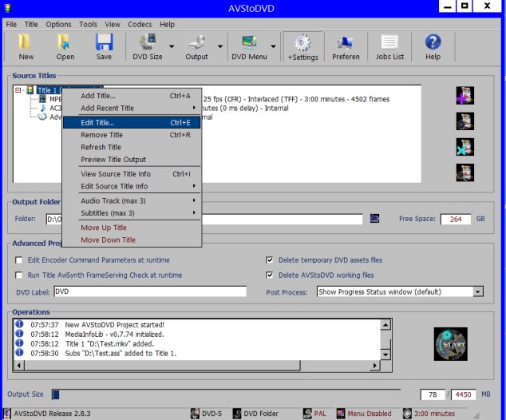Click the DVD-5 status bar icon
Screen dimensions: 506x420
[x=195, y=414]
